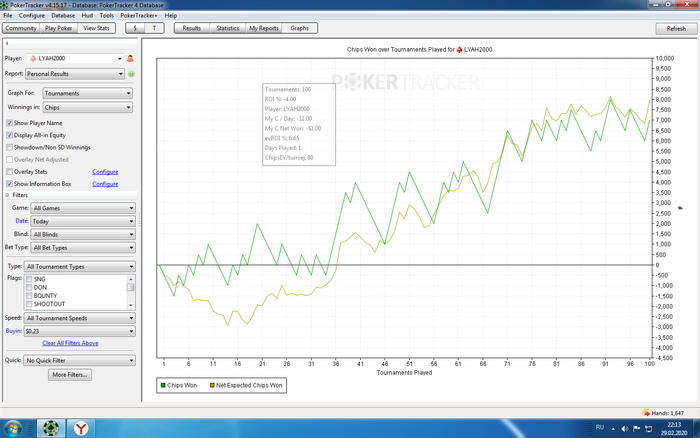This screenshot has height=438, width=700.
Task: Switch to the Statistics tab
Action: [228, 28]
